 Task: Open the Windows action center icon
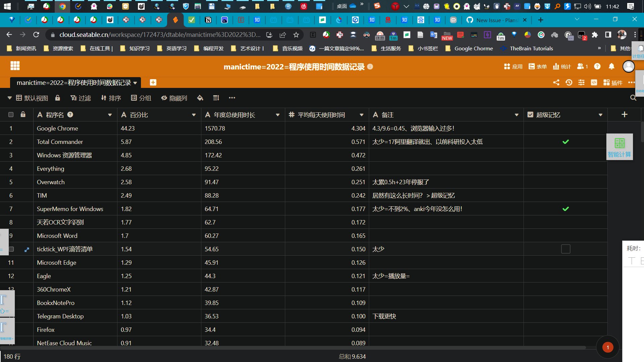pyautogui.click(x=631, y=6)
